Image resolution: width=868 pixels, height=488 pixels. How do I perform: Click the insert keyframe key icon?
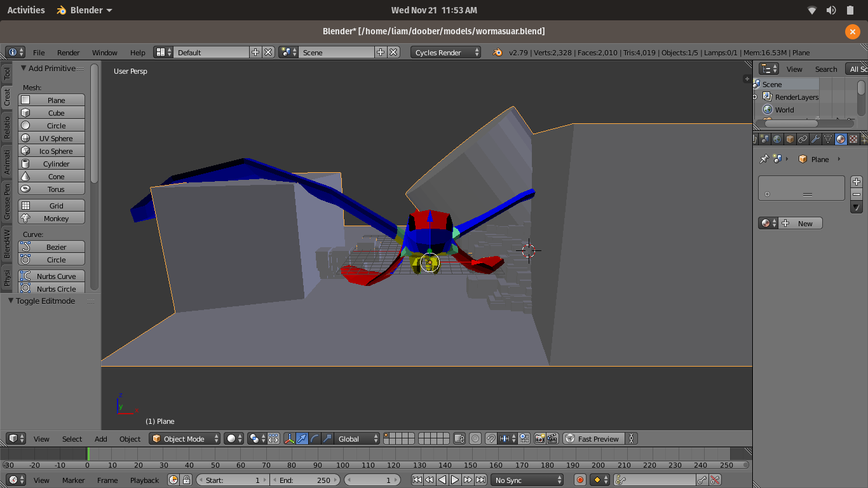(x=702, y=480)
